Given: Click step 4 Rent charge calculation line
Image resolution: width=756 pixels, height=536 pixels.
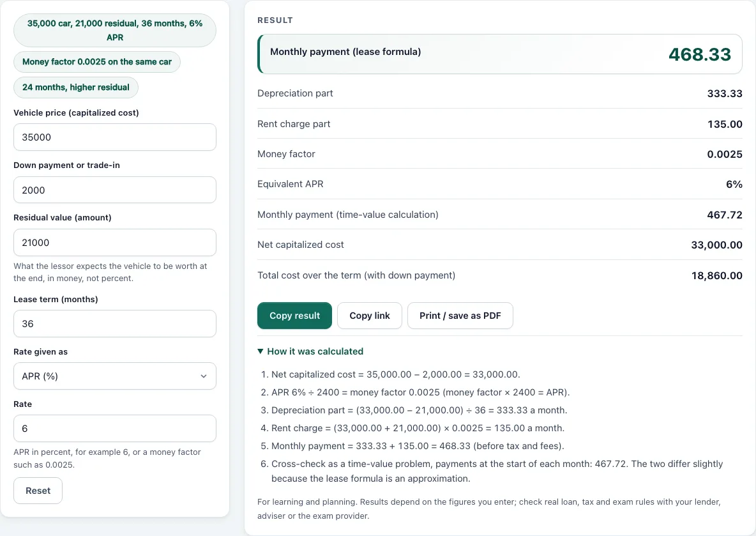Looking at the screenshot, I should (x=418, y=428).
